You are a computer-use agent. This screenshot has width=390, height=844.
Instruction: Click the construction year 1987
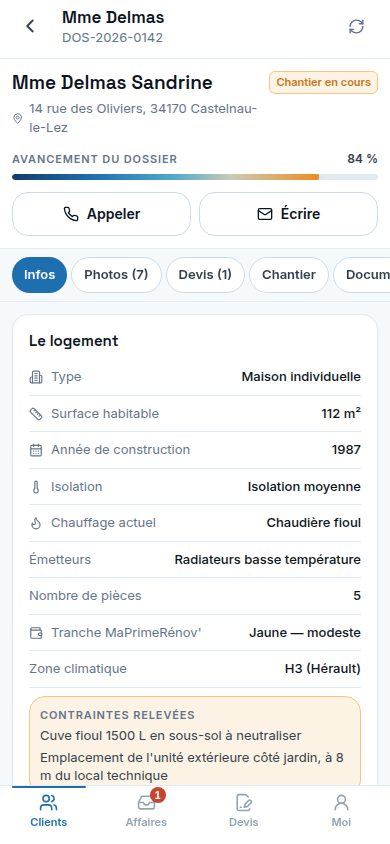346,450
